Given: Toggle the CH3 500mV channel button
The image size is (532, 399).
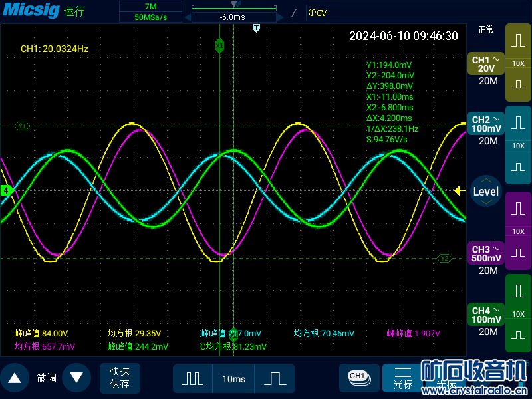Looking at the screenshot, I should [486, 253].
